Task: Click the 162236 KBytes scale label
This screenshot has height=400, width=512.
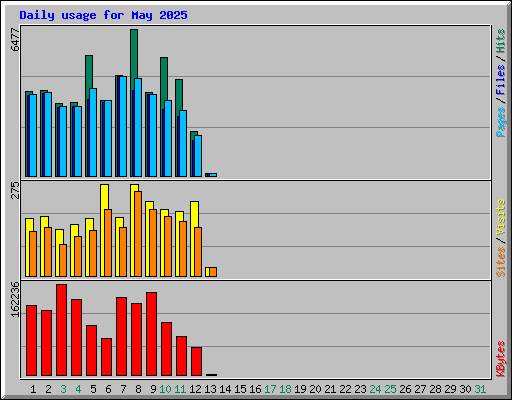Action: (15, 299)
